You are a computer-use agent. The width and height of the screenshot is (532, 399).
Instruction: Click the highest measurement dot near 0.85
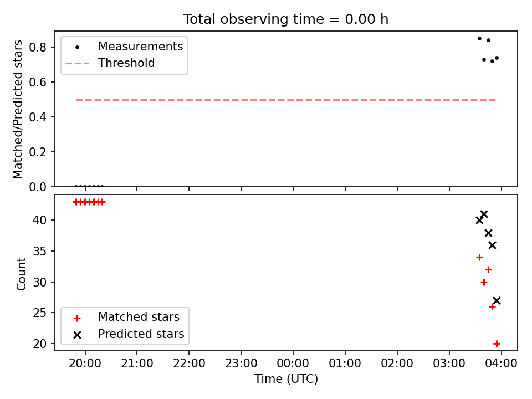[x=479, y=38]
